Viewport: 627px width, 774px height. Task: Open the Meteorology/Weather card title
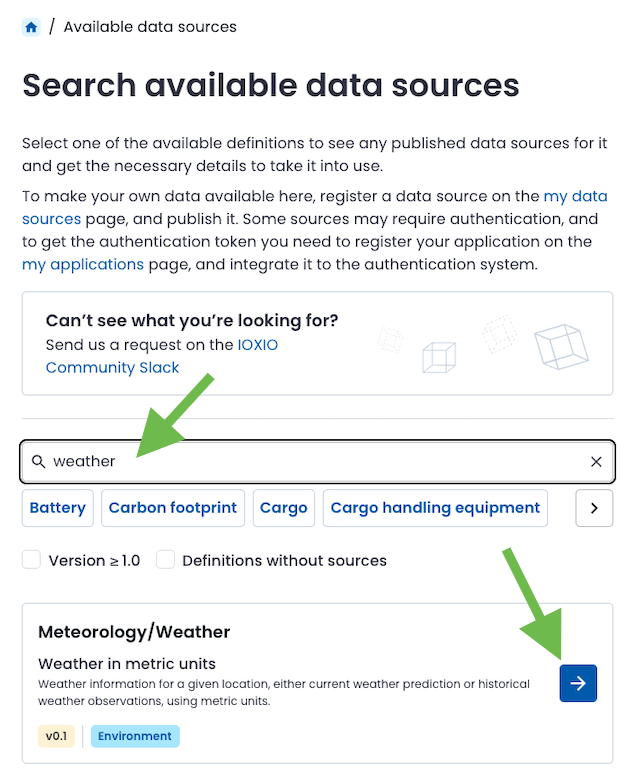[134, 632]
